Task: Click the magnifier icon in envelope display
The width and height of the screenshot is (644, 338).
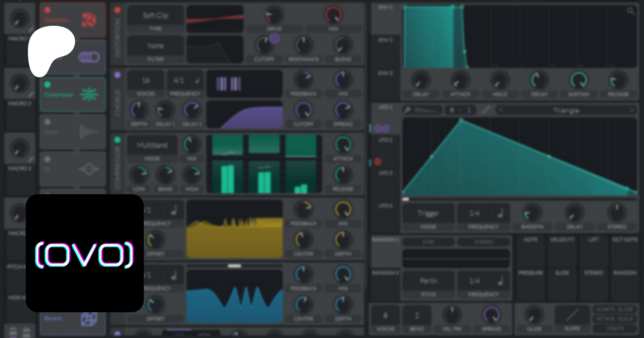Action: point(630,11)
